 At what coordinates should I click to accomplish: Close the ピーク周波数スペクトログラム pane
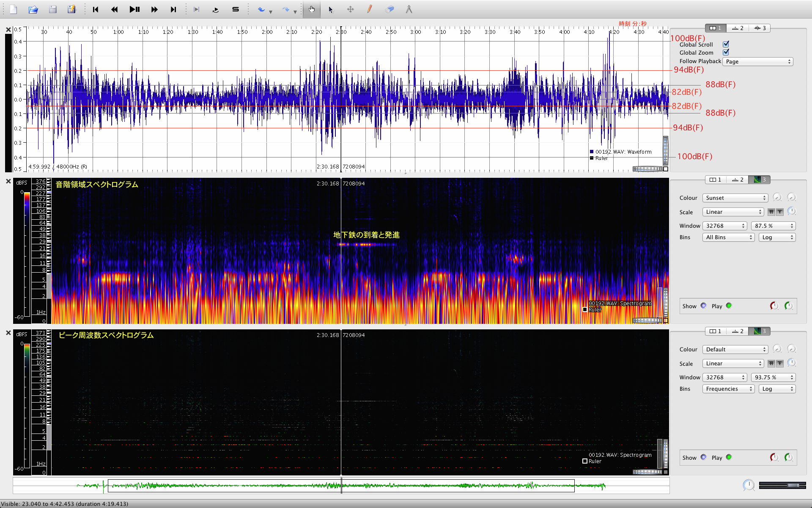(x=8, y=333)
